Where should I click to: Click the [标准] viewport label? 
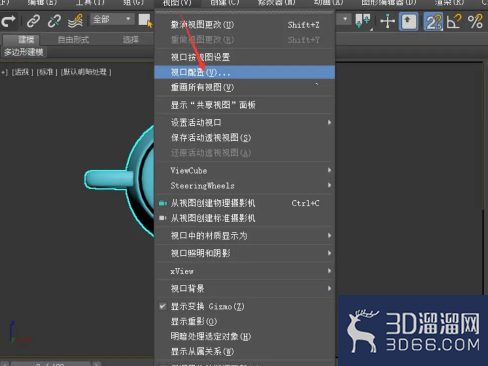point(47,72)
